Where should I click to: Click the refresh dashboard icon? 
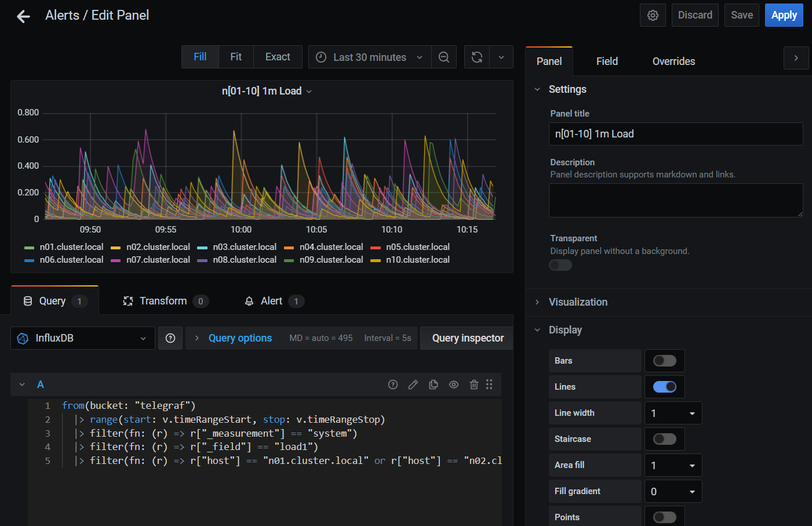[476, 57]
